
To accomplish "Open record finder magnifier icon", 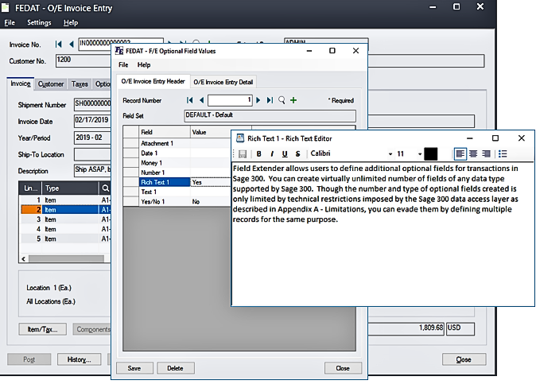I will 282,100.
